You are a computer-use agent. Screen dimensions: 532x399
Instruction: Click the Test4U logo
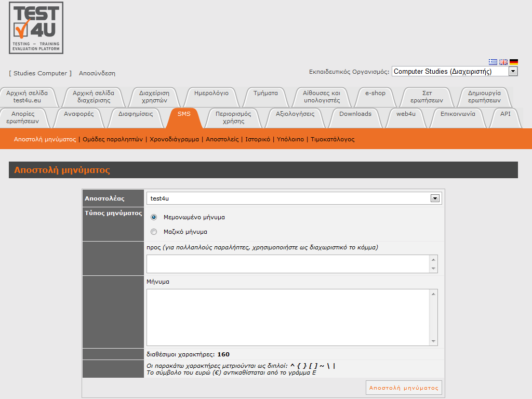36,28
